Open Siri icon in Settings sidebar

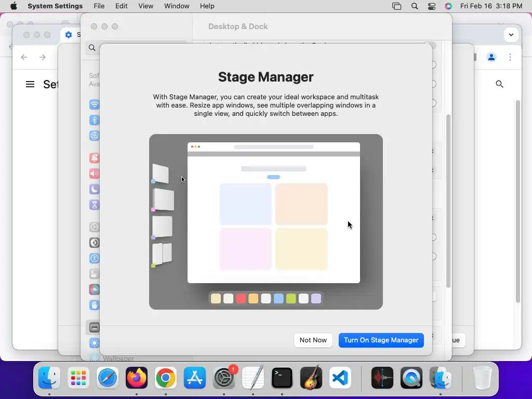(95, 289)
